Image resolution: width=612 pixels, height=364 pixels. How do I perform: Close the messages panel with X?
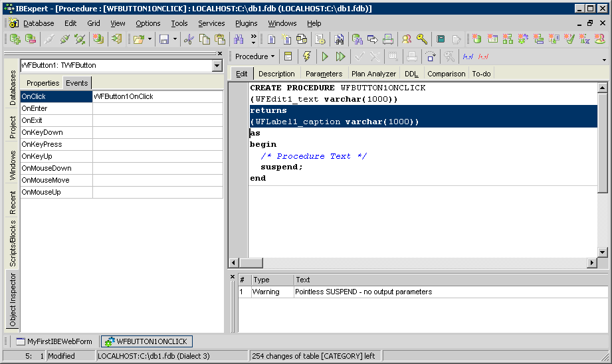[x=232, y=277]
